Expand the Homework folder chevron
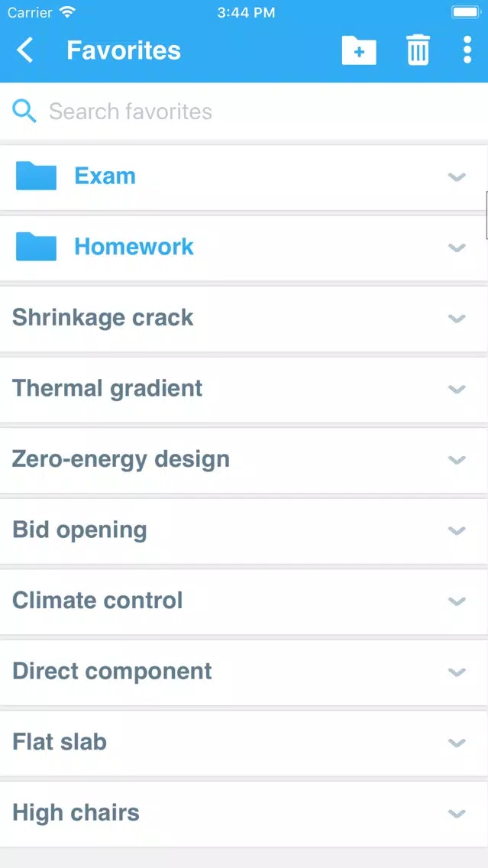The image size is (488, 868). pyautogui.click(x=457, y=248)
